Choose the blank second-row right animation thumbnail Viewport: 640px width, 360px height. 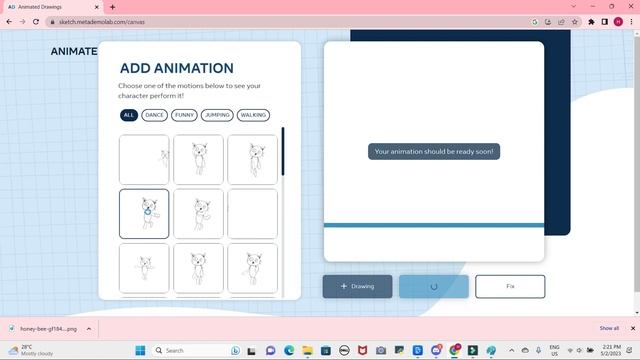(x=253, y=214)
